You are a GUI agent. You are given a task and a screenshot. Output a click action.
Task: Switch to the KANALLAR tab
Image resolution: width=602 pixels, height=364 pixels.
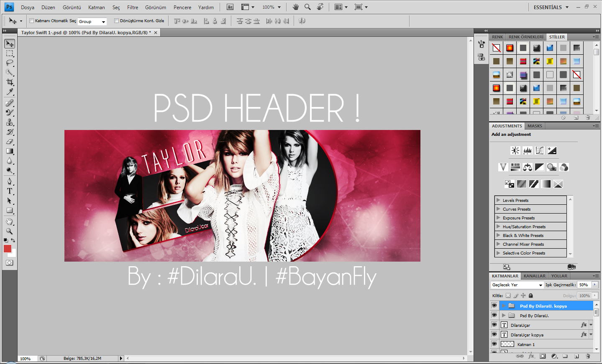point(535,276)
